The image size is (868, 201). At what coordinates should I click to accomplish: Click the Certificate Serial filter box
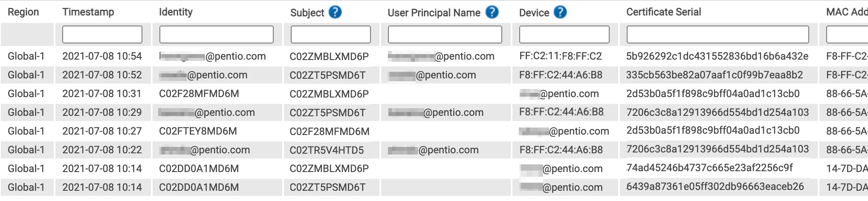tap(718, 34)
